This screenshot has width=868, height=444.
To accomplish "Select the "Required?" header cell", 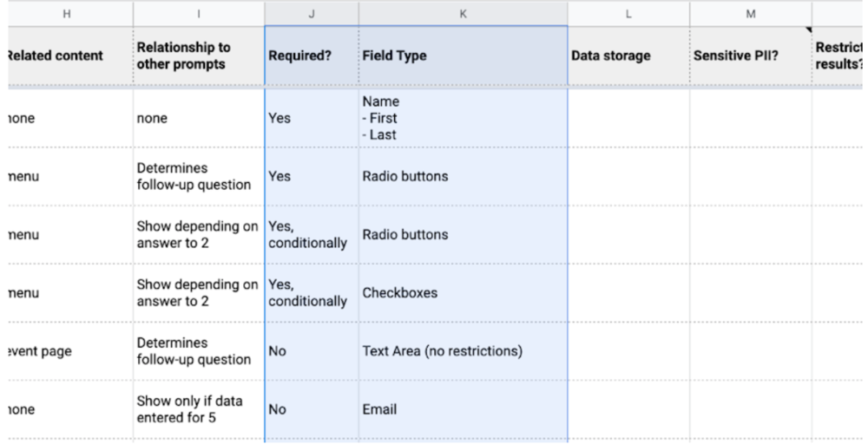I will point(312,55).
